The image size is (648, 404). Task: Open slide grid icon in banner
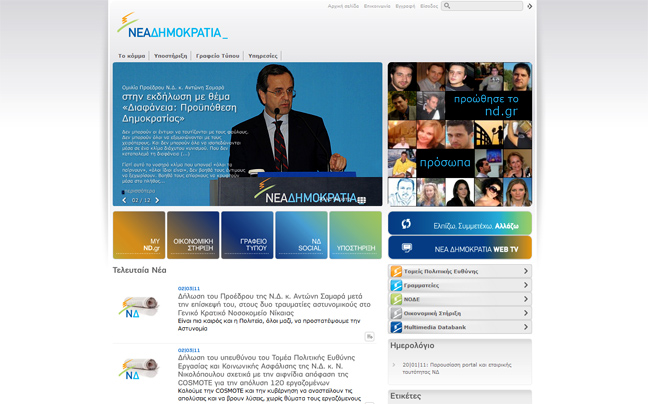click(x=362, y=200)
